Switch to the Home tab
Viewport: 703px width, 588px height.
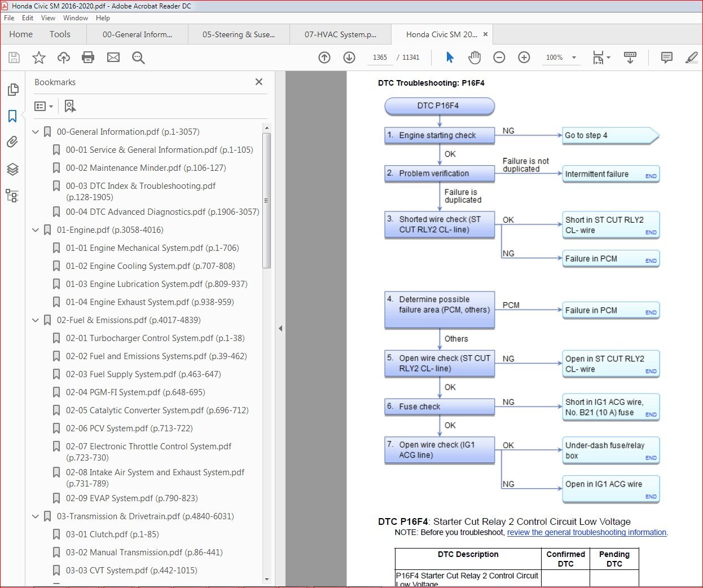[21, 34]
